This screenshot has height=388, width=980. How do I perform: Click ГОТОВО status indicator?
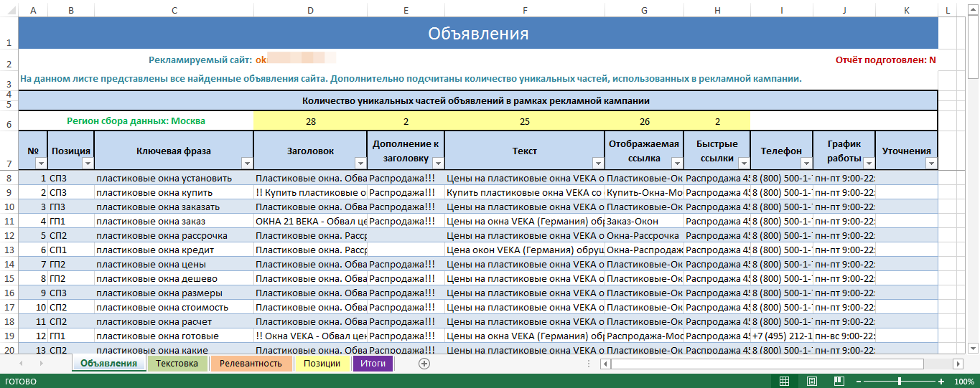point(19,382)
